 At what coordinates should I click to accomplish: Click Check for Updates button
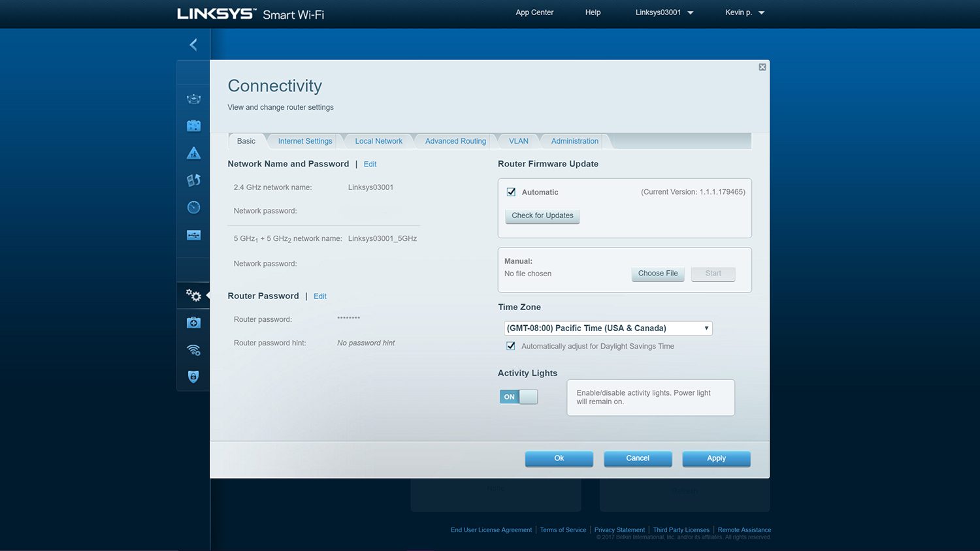(x=542, y=216)
